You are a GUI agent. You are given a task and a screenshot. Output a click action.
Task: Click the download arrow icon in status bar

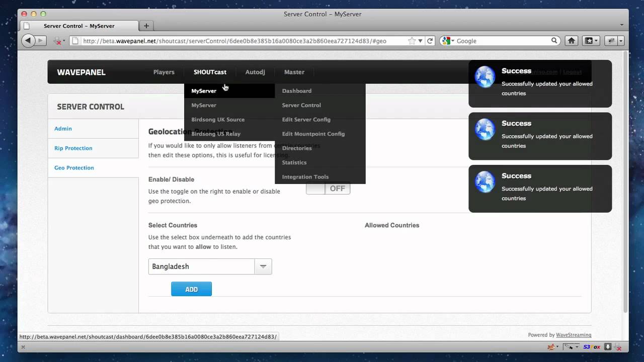pos(608,347)
